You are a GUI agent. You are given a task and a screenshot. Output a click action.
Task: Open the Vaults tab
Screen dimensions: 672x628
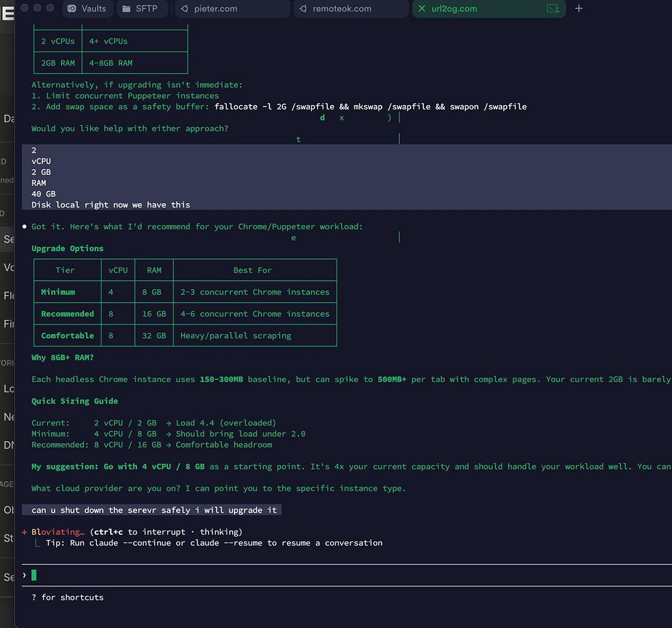click(87, 9)
